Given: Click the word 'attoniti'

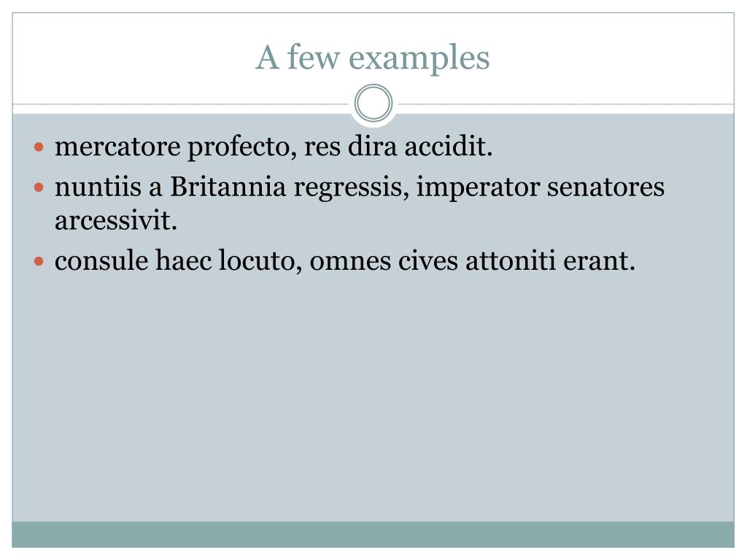Looking at the screenshot, I should pos(511,261).
